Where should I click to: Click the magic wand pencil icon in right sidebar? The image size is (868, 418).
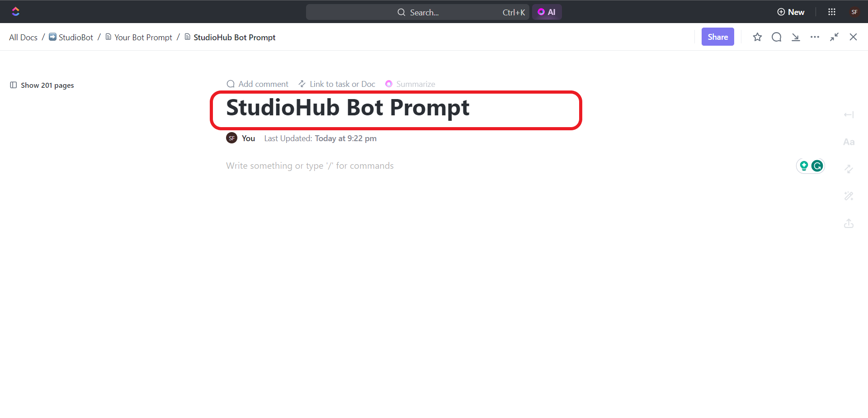tap(849, 196)
